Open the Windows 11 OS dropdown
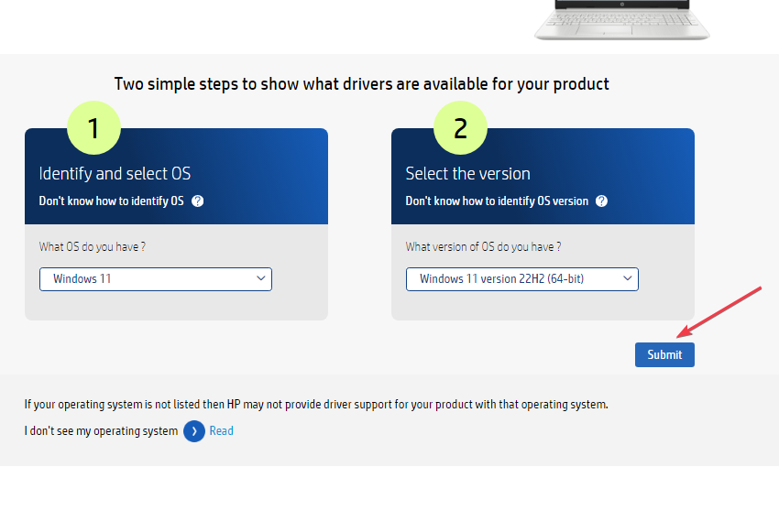Image resolution: width=779 pixels, height=532 pixels. (156, 279)
